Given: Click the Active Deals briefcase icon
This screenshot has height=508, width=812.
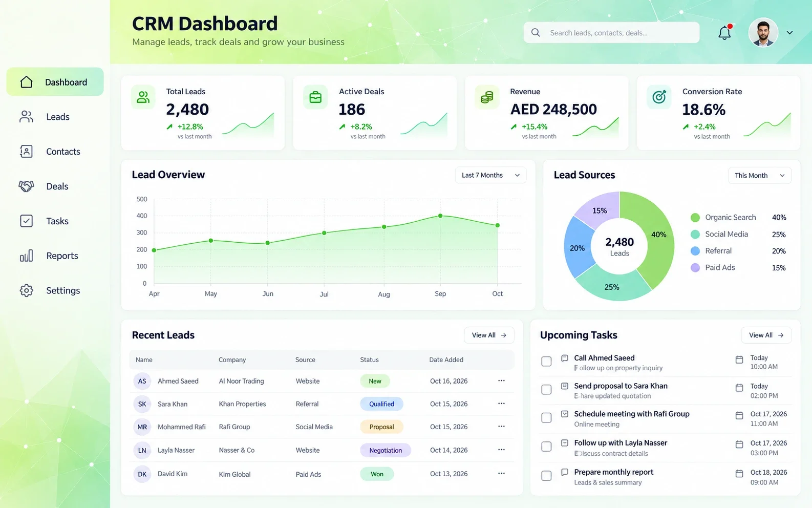Looking at the screenshot, I should pyautogui.click(x=315, y=97).
